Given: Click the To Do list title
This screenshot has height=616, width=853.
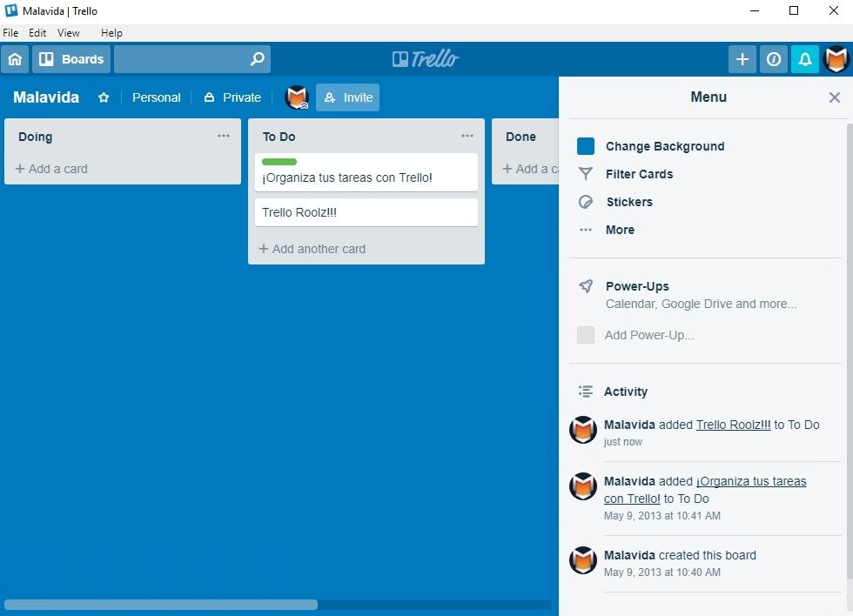Looking at the screenshot, I should pos(279,137).
